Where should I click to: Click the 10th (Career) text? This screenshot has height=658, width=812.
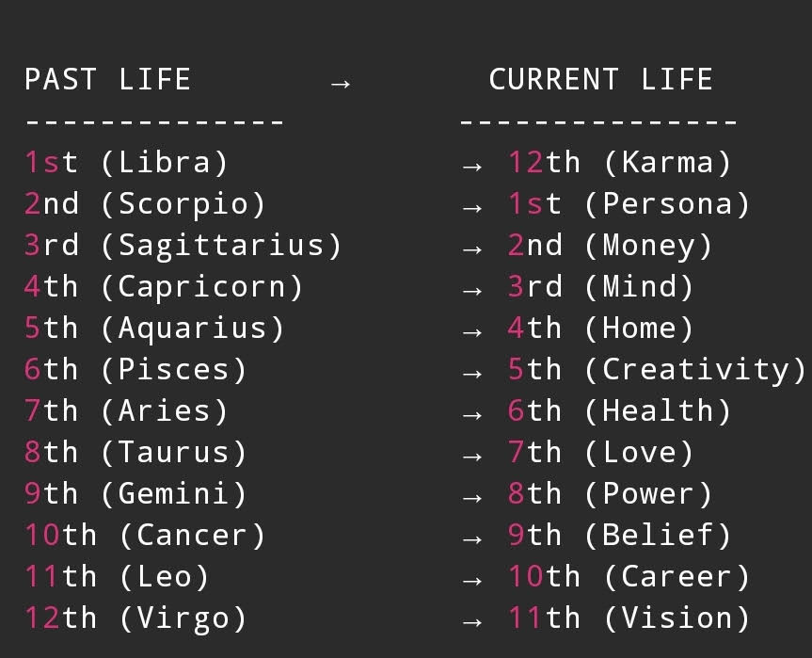point(629,577)
